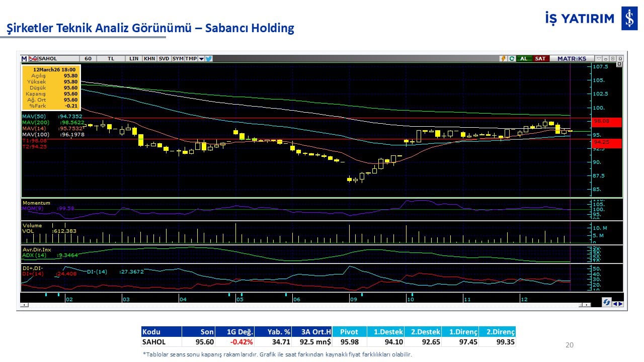The height and width of the screenshot is (362, 644).
Task: Select the TMP toolbar item
Action: coord(191,58)
